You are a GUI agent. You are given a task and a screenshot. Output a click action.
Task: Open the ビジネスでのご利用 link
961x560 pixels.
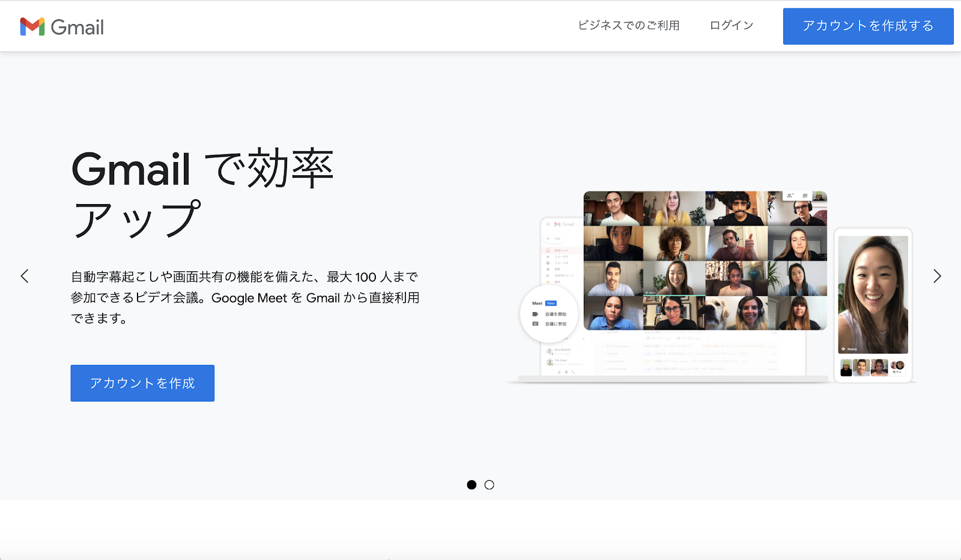click(628, 25)
